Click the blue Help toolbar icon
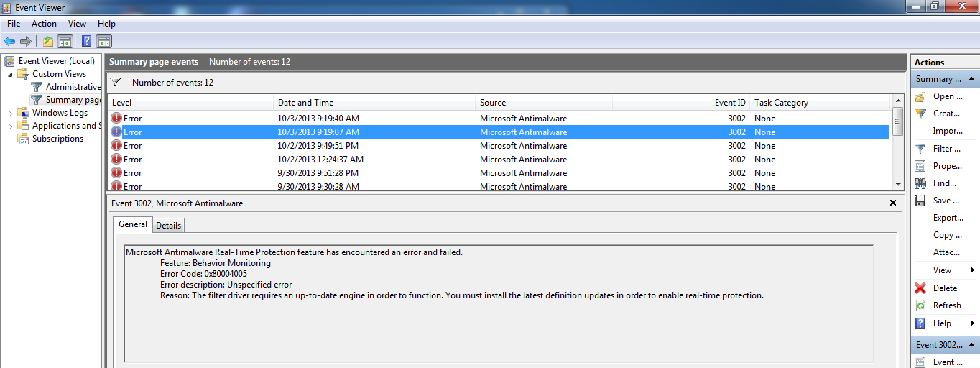Viewport: 980px width, 368px height. (x=87, y=41)
